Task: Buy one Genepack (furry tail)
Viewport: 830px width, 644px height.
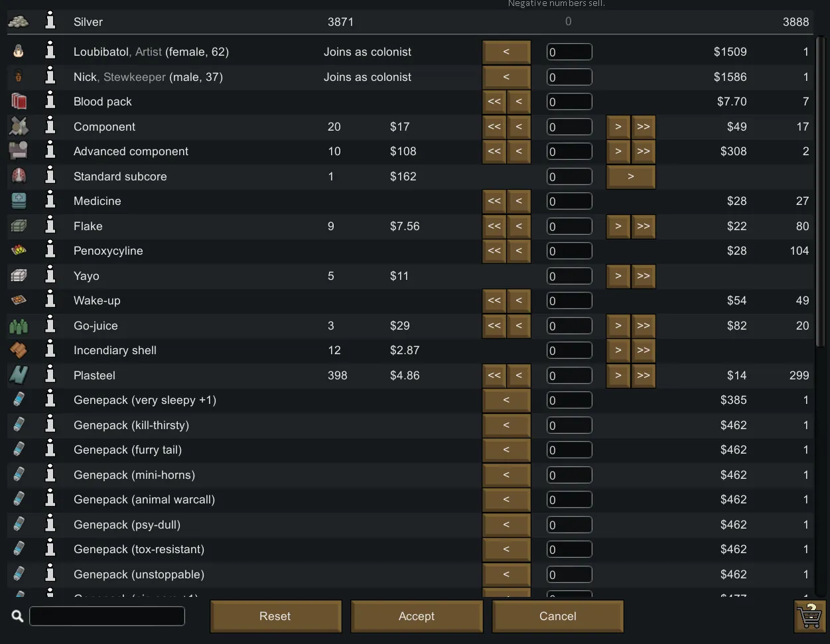Action: (x=506, y=450)
